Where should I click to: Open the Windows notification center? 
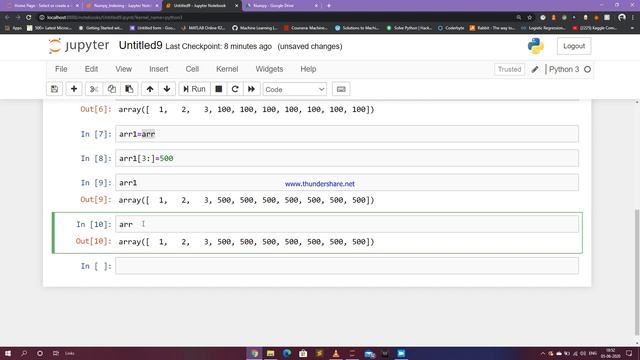pos(629,353)
